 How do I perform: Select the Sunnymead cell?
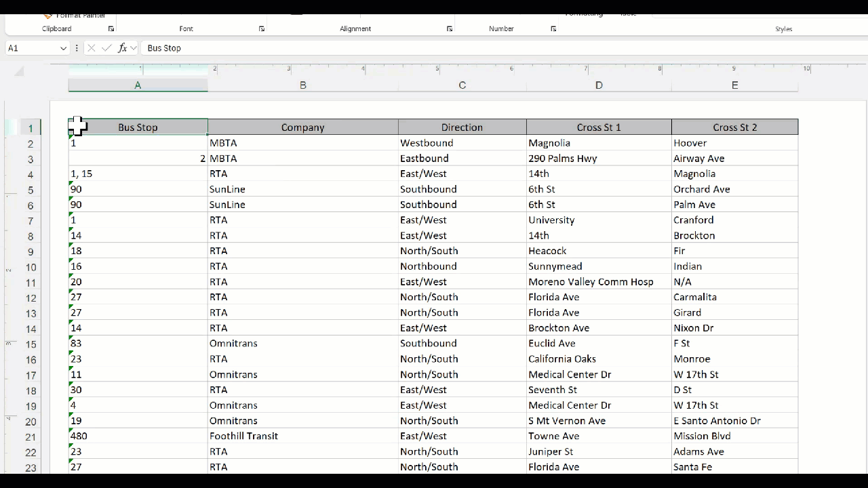pyautogui.click(x=599, y=267)
